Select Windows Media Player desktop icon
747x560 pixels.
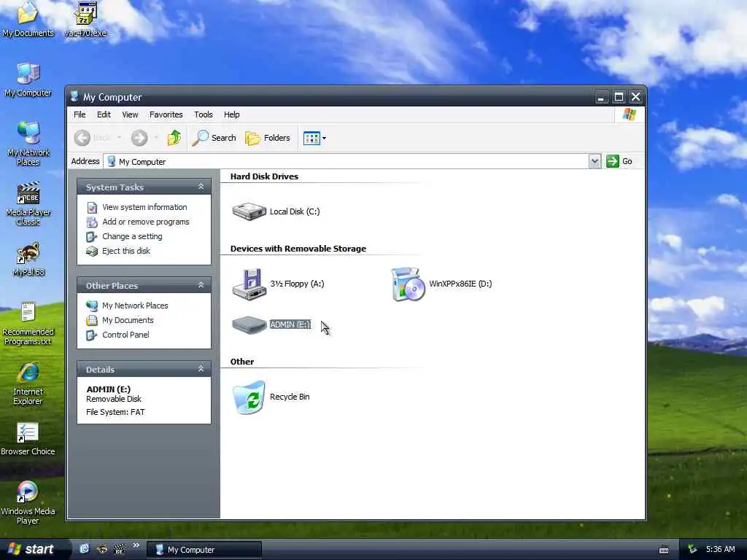[x=28, y=503]
